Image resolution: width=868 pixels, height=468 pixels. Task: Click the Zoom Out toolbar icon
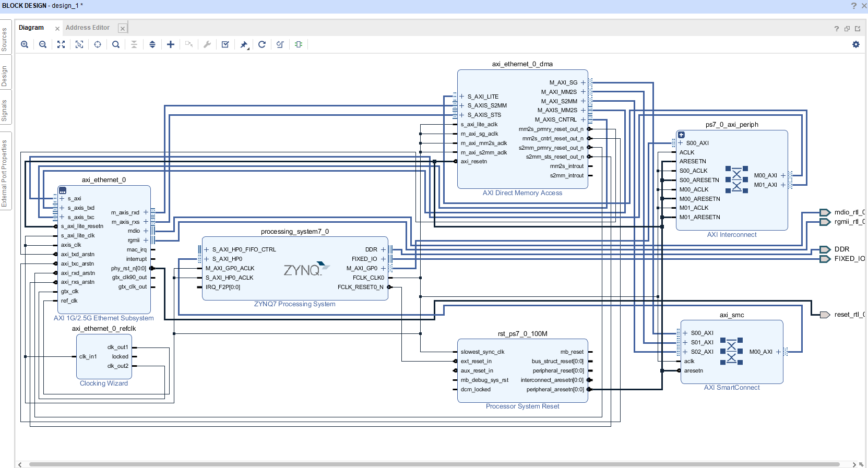43,44
